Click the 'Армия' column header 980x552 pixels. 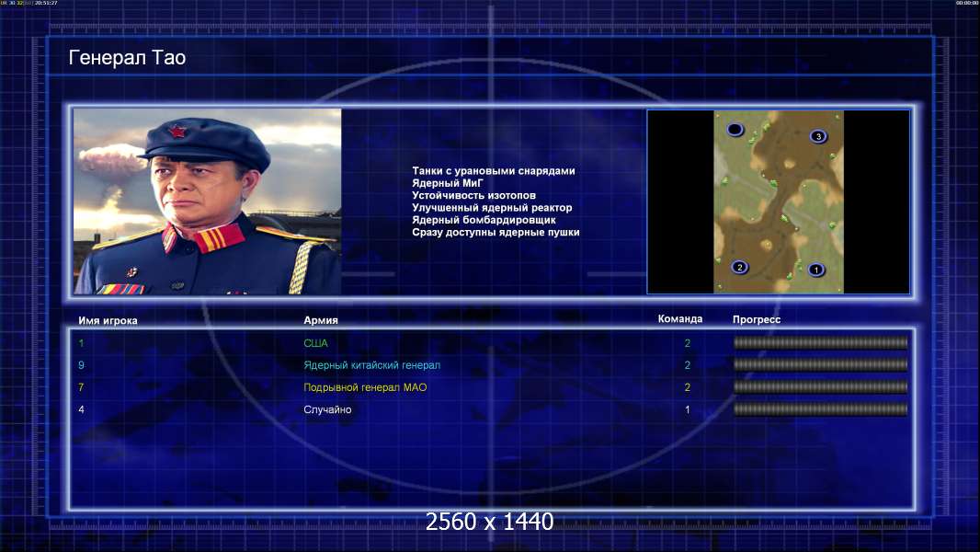point(321,320)
